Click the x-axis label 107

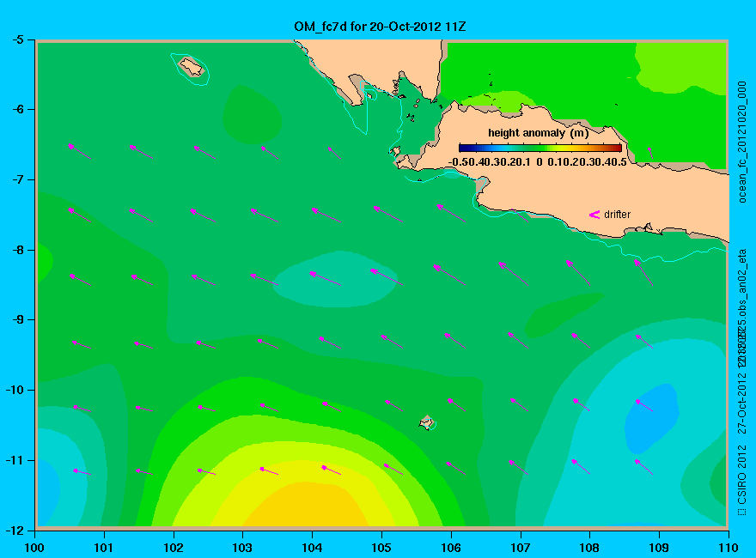pyautogui.click(x=521, y=548)
